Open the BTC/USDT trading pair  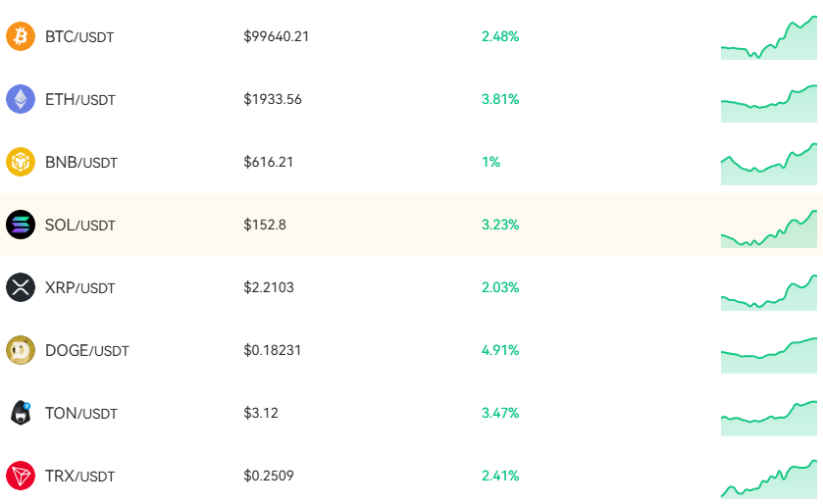pyautogui.click(x=79, y=36)
